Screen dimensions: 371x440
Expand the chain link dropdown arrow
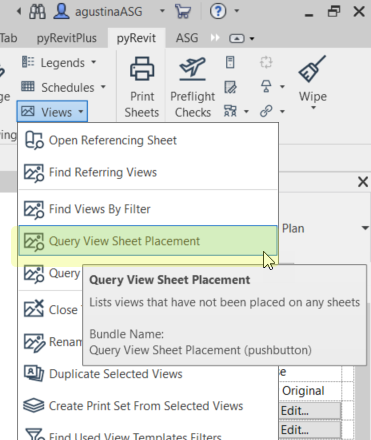tap(282, 111)
